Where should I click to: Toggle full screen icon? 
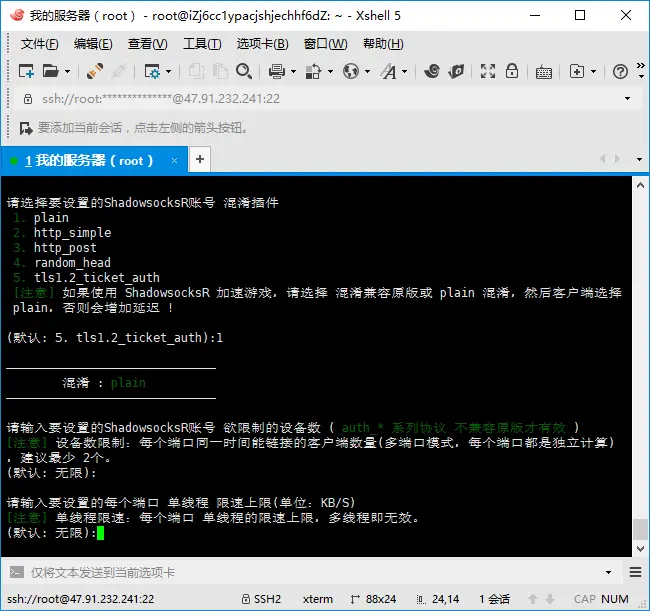(488, 71)
